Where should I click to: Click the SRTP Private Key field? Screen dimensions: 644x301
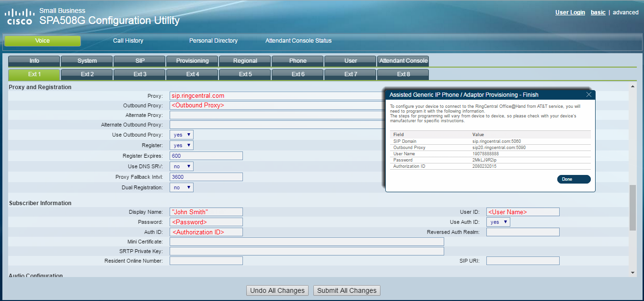307,251
